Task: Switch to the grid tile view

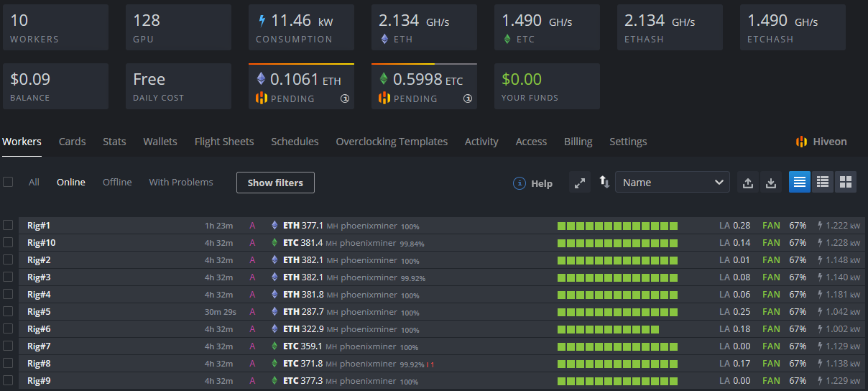Action: [846, 183]
